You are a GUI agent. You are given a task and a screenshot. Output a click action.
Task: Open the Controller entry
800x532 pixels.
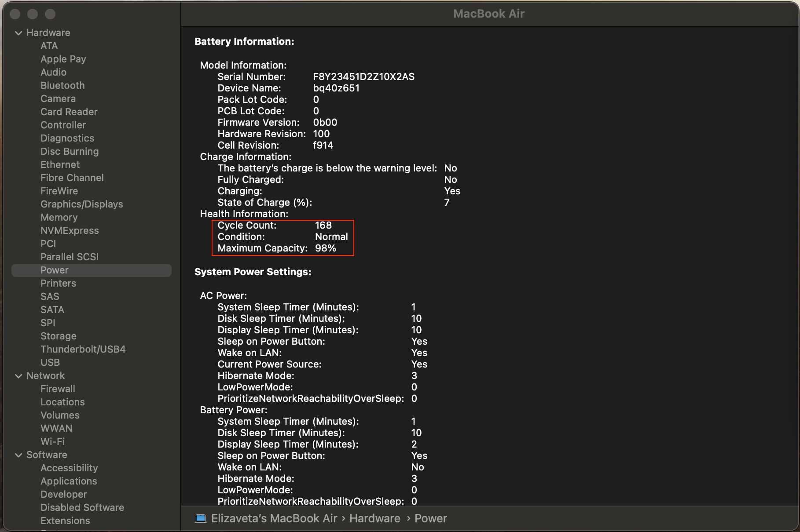pyautogui.click(x=63, y=125)
